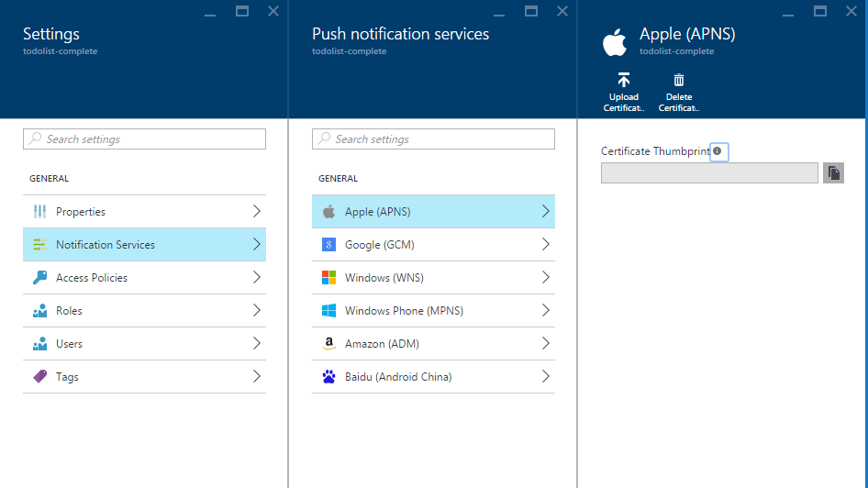868x488 pixels.
Task: Click the Baidu paw icon
Action: point(328,377)
